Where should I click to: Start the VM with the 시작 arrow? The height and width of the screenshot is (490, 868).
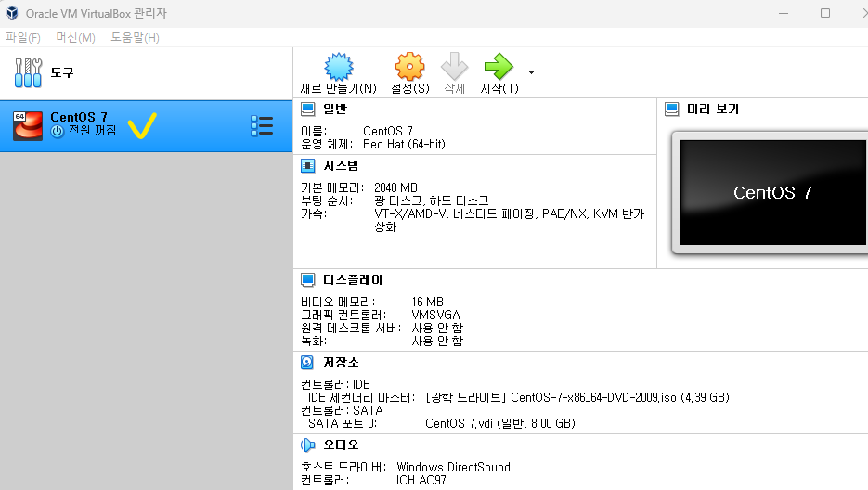click(499, 67)
